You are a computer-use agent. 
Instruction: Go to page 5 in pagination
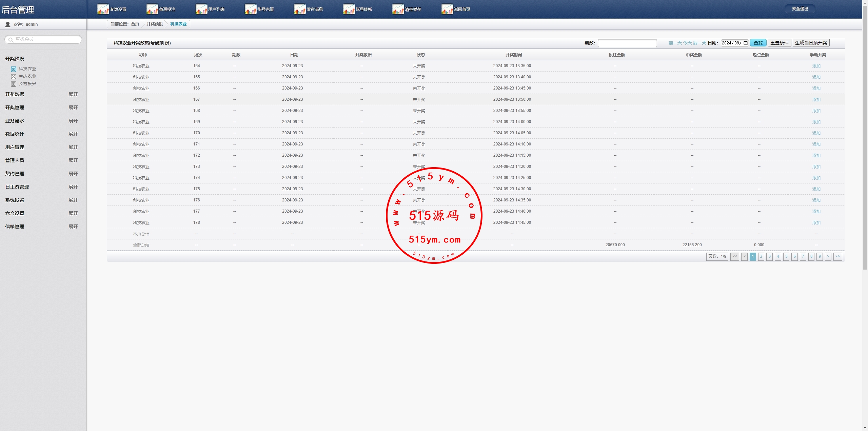click(786, 256)
